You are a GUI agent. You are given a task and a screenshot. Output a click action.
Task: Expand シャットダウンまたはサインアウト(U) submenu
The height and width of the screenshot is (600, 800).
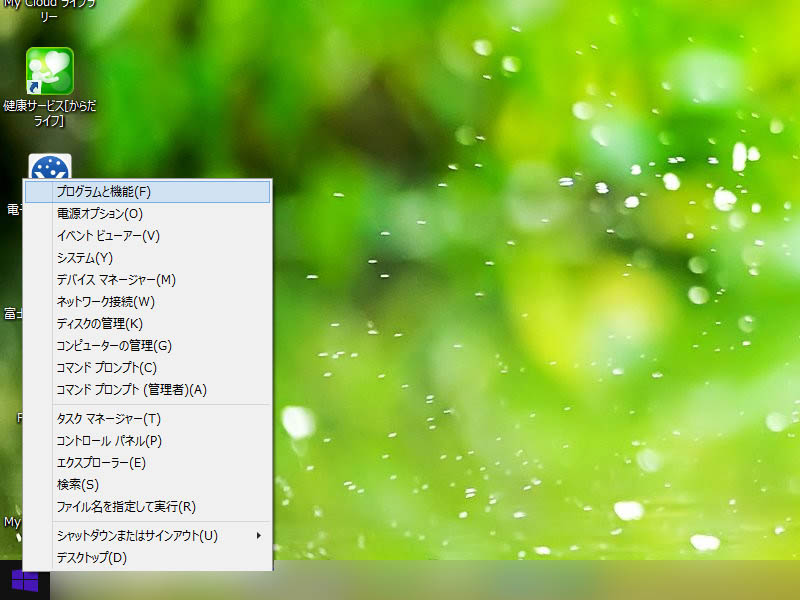coord(137,535)
